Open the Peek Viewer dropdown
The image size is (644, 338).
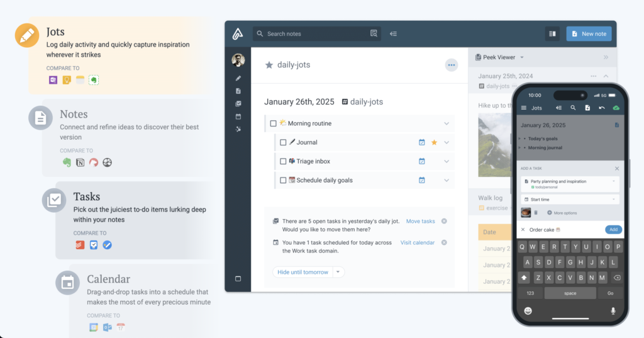pos(521,57)
